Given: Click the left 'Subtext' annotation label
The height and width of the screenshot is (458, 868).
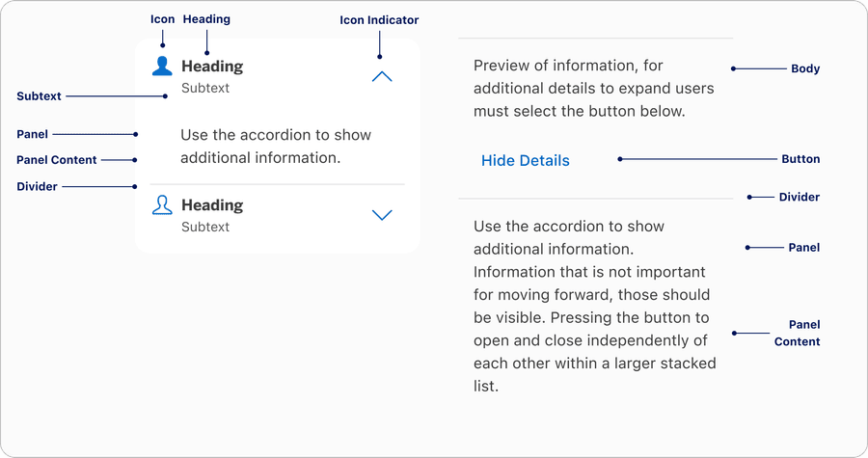Looking at the screenshot, I should coord(40,96).
